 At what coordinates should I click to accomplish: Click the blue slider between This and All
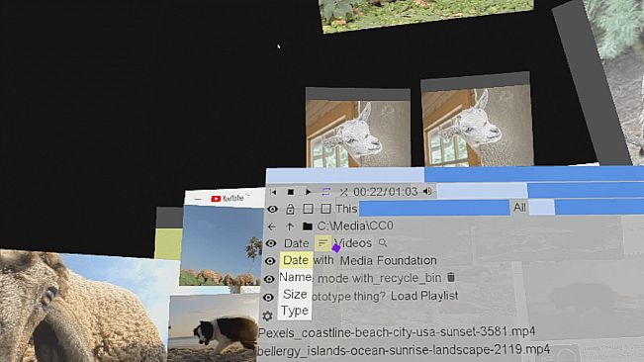[x=434, y=208]
